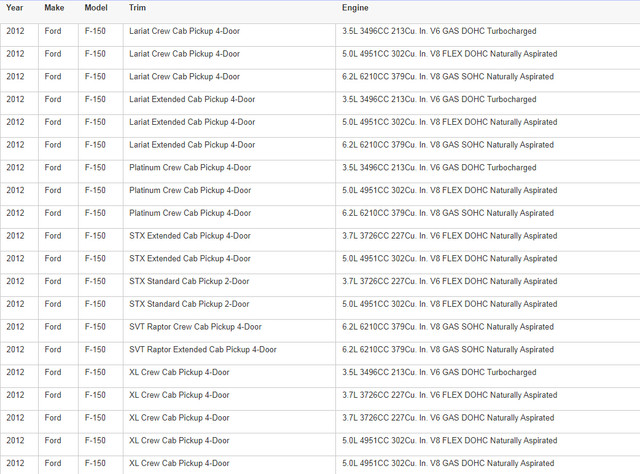Click STX Standard Cab trim in the 5.0L row
Image resolution: width=640 pixels, height=474 pixels.
(x=189, y=304)
